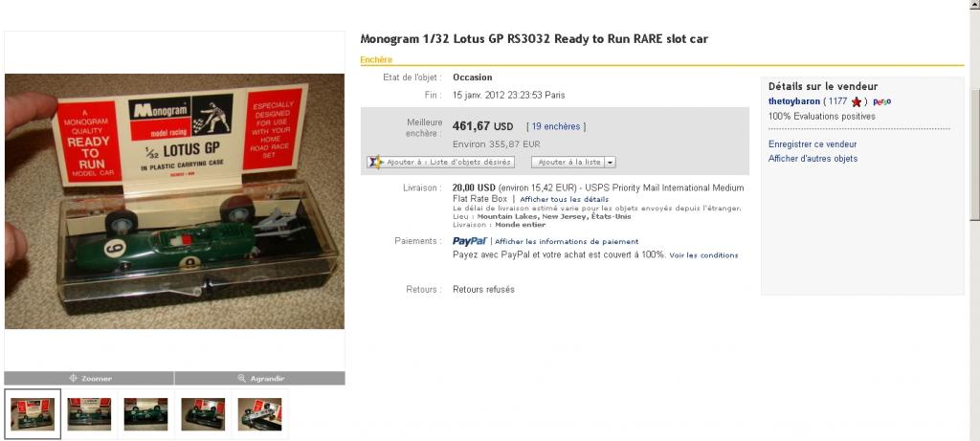980x441 pixels.
Task: Click Voir les conditions link
Action: coord(703,255)
